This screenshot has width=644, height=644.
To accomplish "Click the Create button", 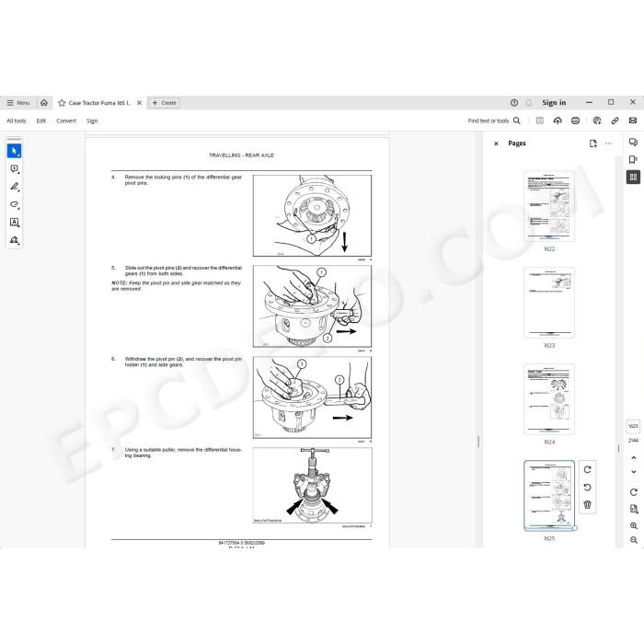I will pyautogui.click(x=165, y=103).
